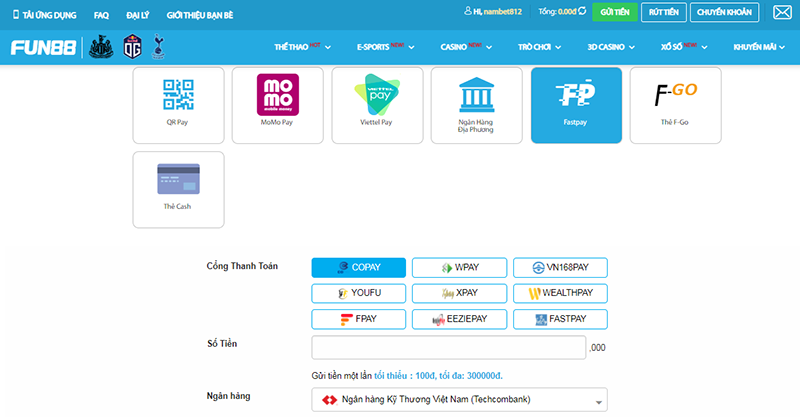Open Tải Ứng Dụng link
800x417 pixels.
44,15
